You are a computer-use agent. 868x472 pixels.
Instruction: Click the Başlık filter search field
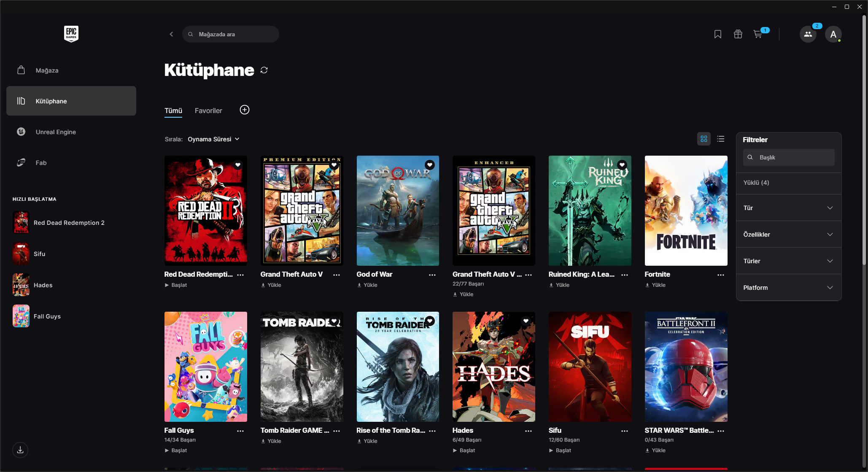789,157
